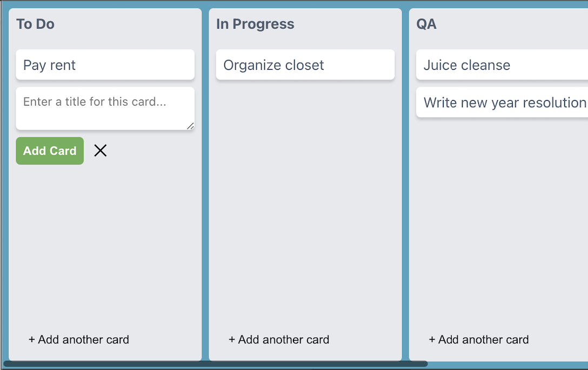
Task: Open the "Organize closet" card
Action: coord(305,64)
